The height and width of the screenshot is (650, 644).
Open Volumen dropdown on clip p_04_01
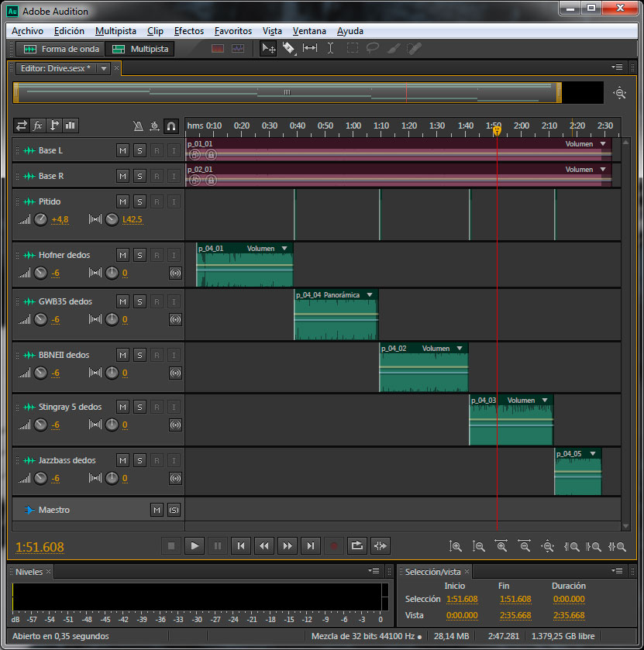(x=284, y=249)
